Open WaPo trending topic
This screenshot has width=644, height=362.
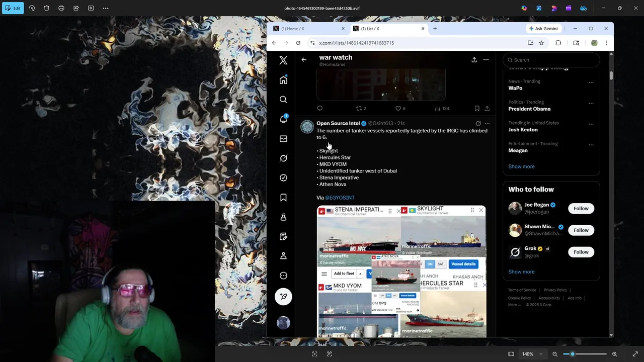[515, 88]
